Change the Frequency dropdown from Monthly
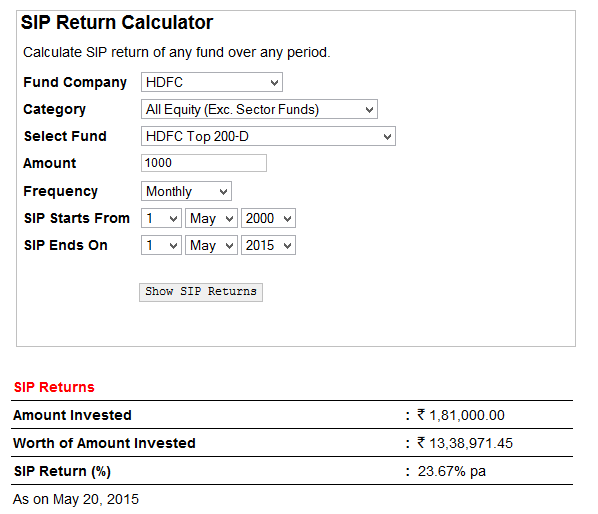Viewport: 598px width, 514px height. [x=186, y=191]
